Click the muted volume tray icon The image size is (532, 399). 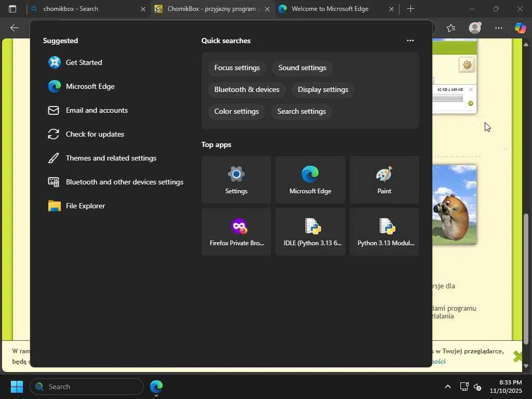click(477, 387)
